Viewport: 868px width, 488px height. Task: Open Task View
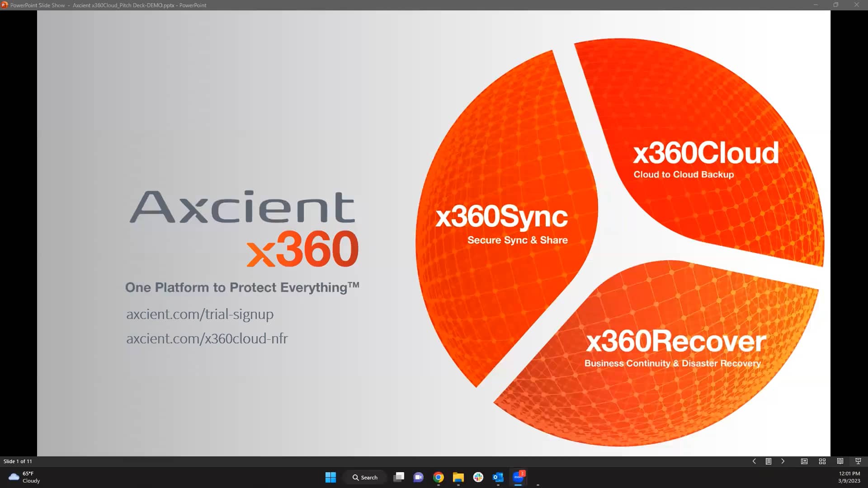[399, 477]
